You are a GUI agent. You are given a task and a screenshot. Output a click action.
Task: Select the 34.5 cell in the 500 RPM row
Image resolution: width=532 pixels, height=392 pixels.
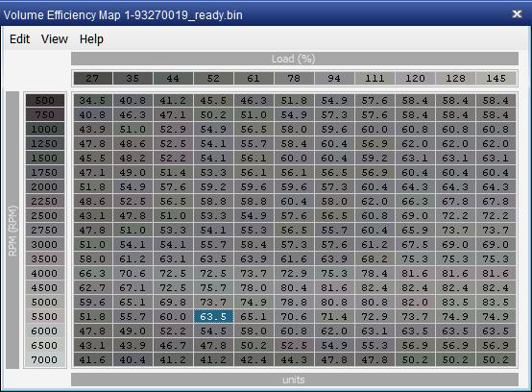[x=92, y=101]
